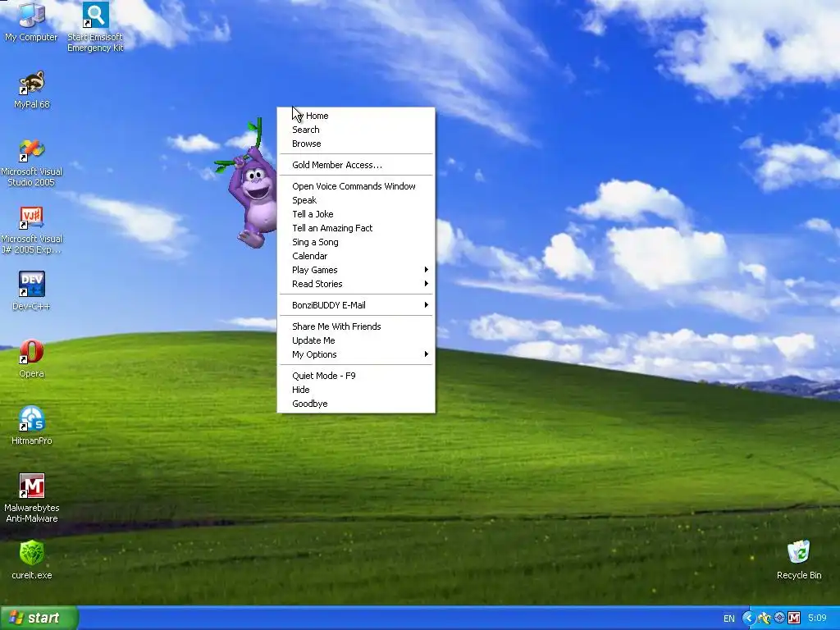Open the Windows start button
Viewport: 840px width, 630px height.
point(39,619)
